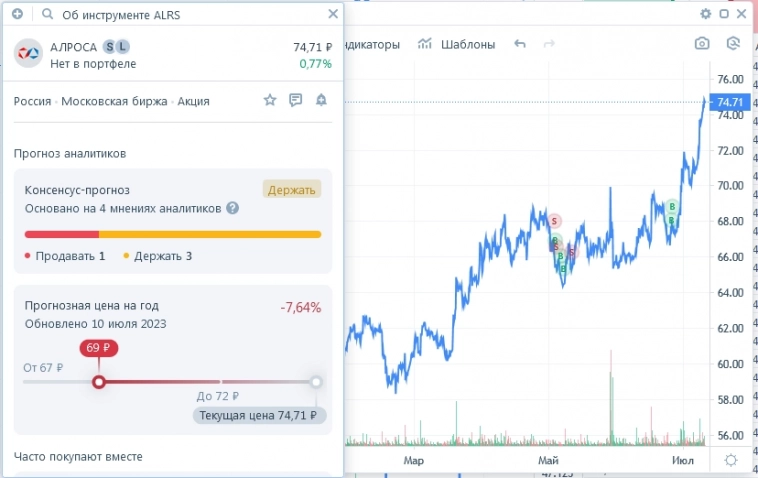This screenshot has height=478, width=758.
Task: Set a price alert with the bell
Action: (x=321, y=100)
